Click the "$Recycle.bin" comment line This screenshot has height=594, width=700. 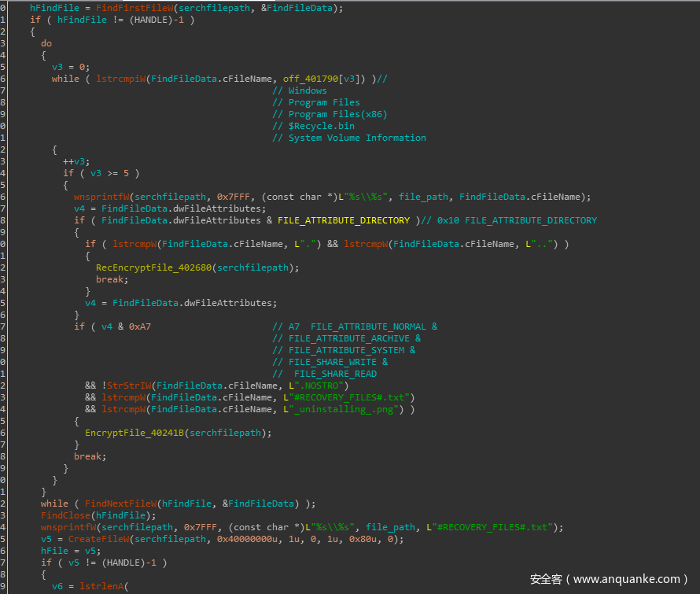[x=313, y=126]
